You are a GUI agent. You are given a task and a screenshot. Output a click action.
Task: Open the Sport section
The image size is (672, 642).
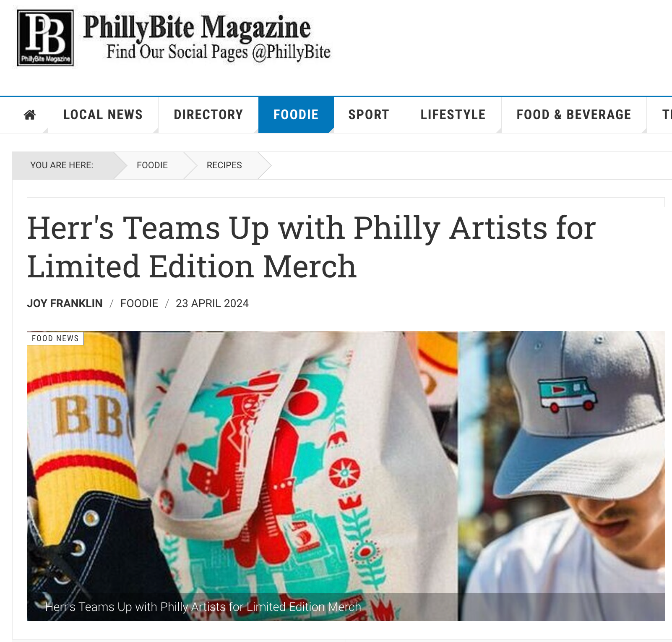coord(369,115)
